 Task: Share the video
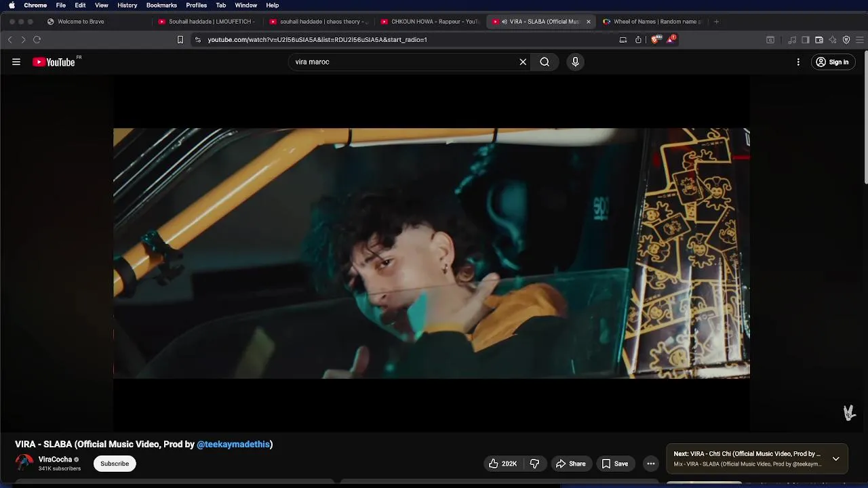click(570, 464)
